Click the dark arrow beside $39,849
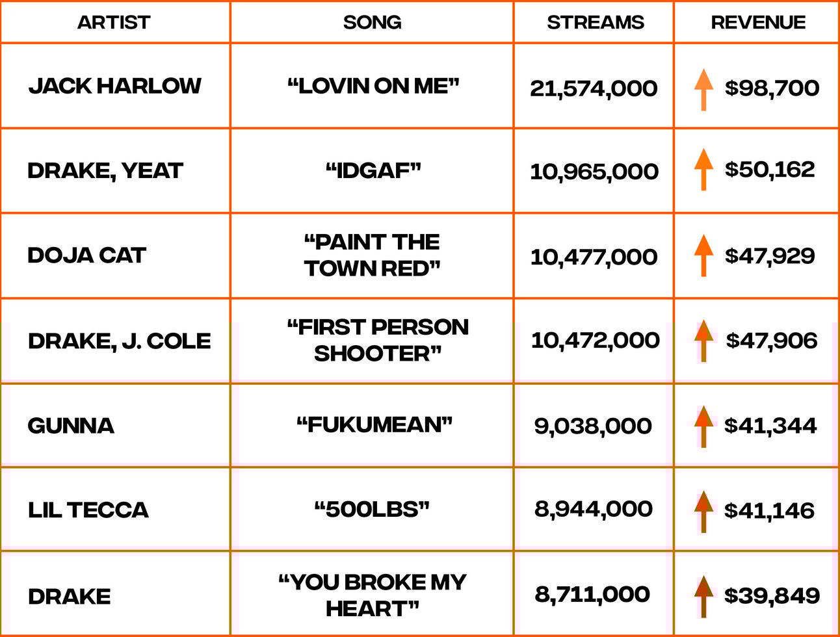This screenshot has height=637, width=840. point(703,596)
